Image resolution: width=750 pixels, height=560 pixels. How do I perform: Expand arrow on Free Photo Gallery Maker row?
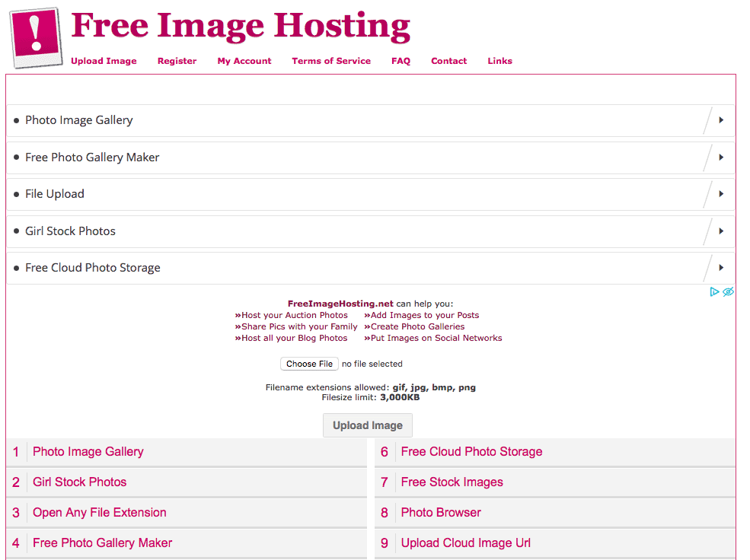pyautogui.click(x=721, y=157)
